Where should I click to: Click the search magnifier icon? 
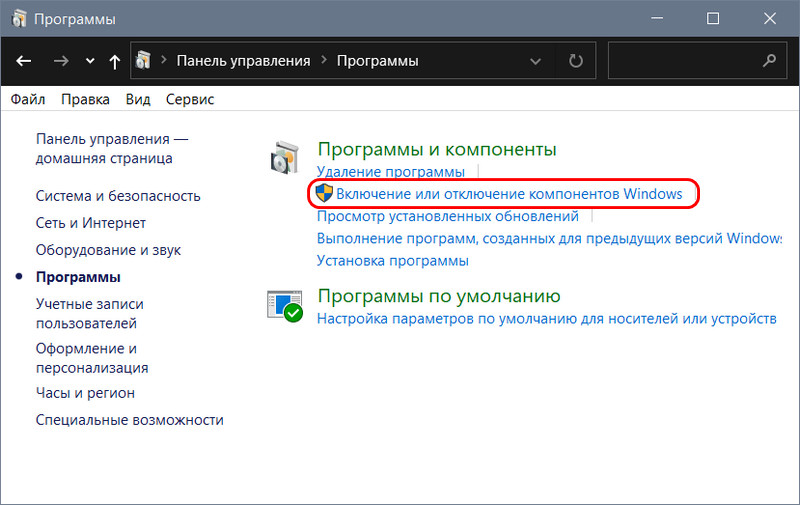[769, 61]
